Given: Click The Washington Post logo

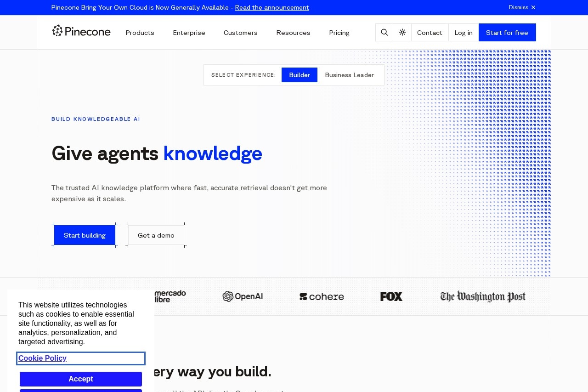Looking at the screenshot, I should 483,296.
